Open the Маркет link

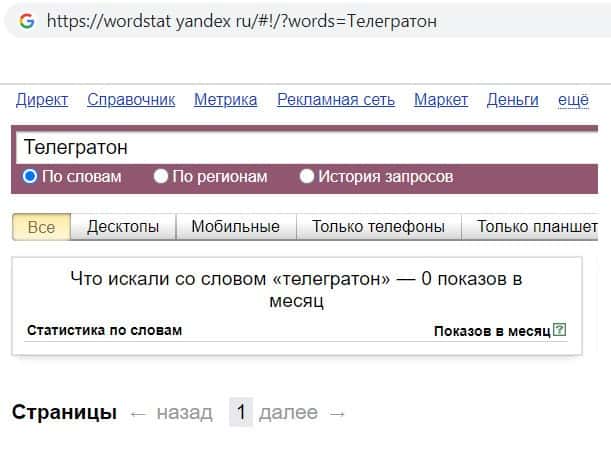pyautogui.click(x=441, y=99)
